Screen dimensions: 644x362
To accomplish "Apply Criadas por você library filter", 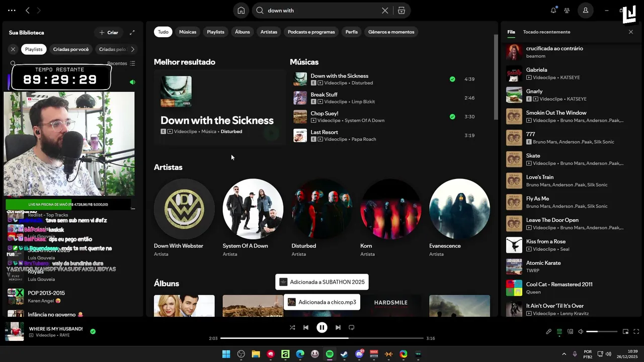I will [x=71, y=49].
